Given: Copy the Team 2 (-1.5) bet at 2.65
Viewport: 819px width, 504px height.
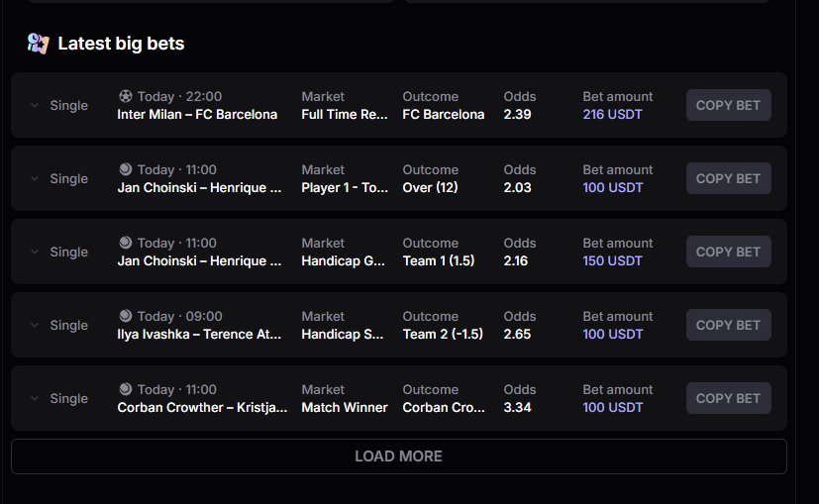Looking at the screenshot, I should [x=728, y=325].
